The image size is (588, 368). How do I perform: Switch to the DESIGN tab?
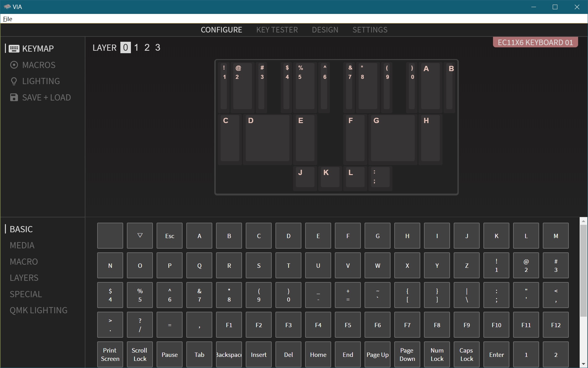(x=325, y=30)
